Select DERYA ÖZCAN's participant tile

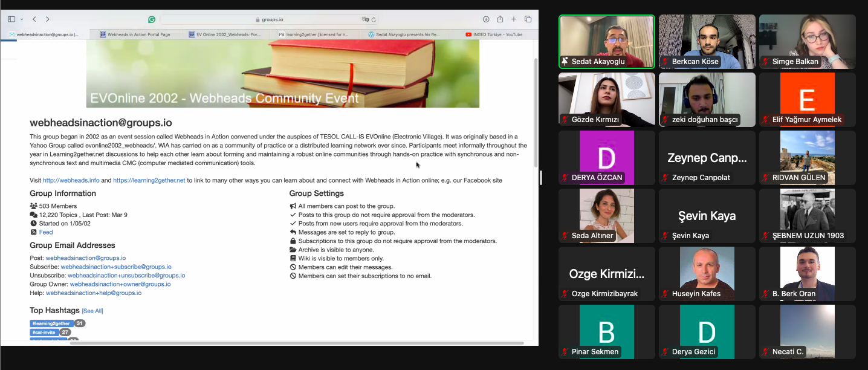click(607, 158)
